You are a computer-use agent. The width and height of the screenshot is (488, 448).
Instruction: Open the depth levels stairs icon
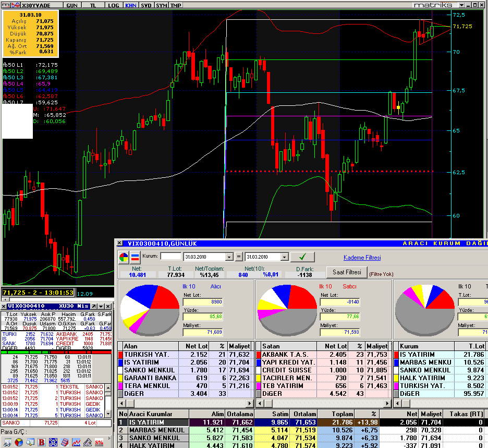(x=65, y=442)
